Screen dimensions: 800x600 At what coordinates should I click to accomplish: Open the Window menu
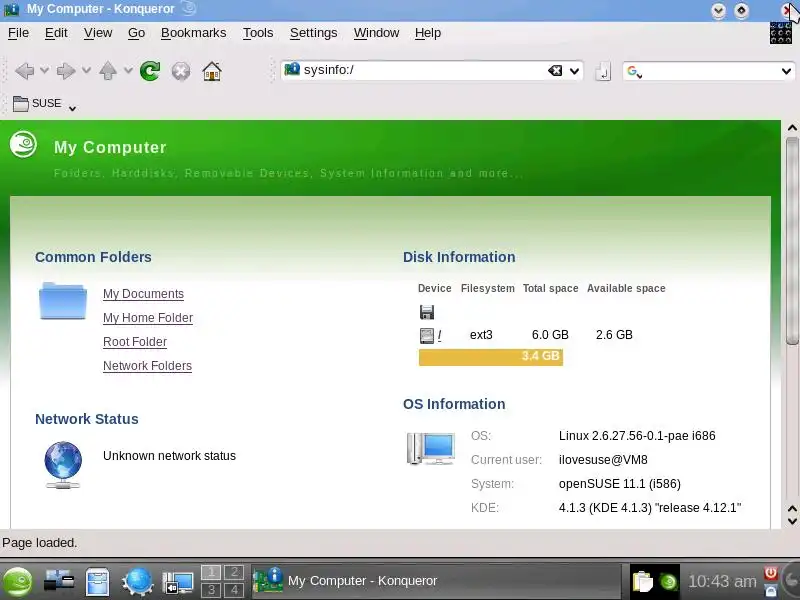pos(377,33)
